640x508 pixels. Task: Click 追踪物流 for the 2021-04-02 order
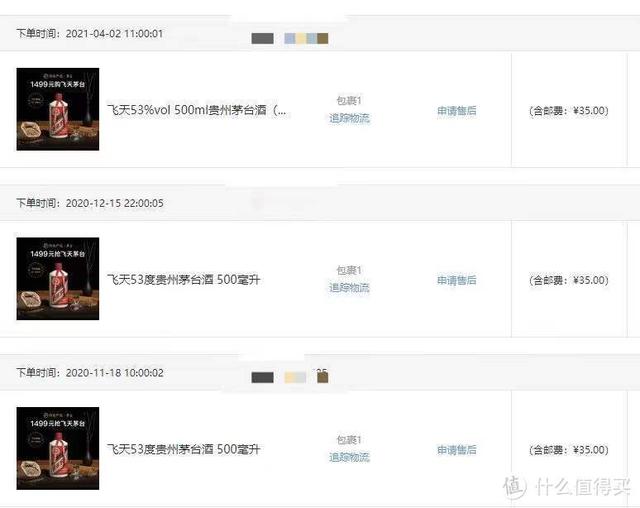(x=349, y=118)
